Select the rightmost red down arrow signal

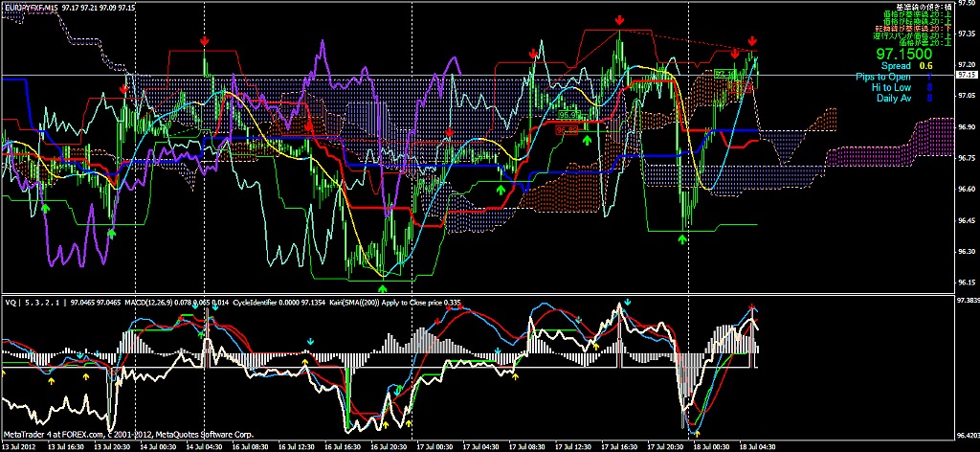pos(753,41)
